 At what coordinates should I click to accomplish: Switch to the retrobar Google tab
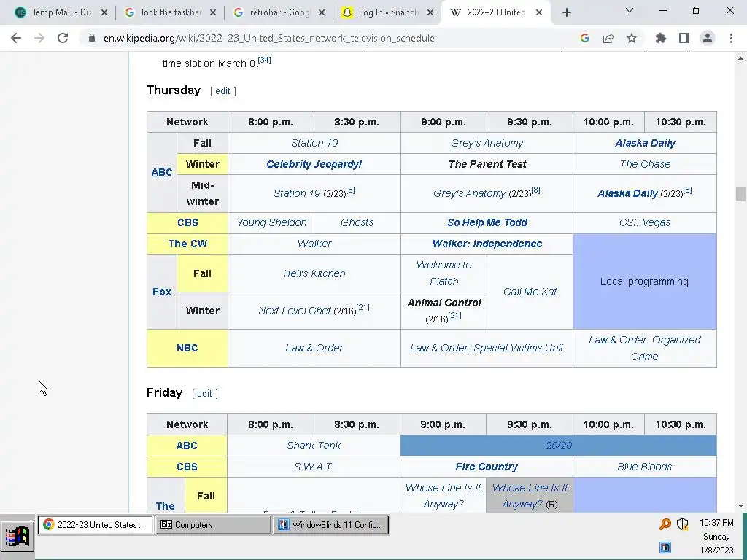pos(279,13)
